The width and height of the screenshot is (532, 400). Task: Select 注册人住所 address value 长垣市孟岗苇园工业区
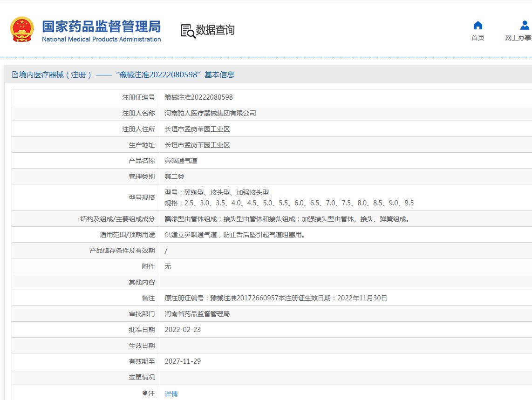coord(197,129)
